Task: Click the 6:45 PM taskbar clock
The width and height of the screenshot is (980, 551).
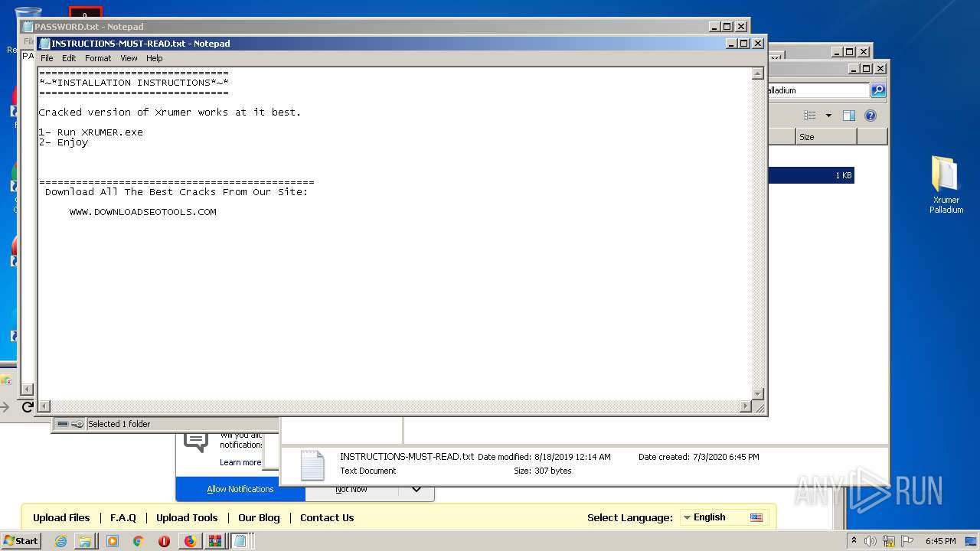Action: pos(940,541)
